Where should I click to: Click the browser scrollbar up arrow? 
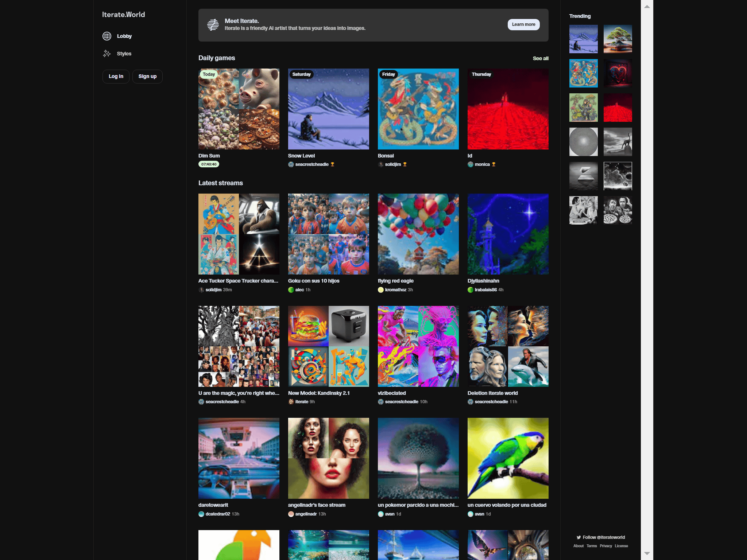(x=647, y=7)
